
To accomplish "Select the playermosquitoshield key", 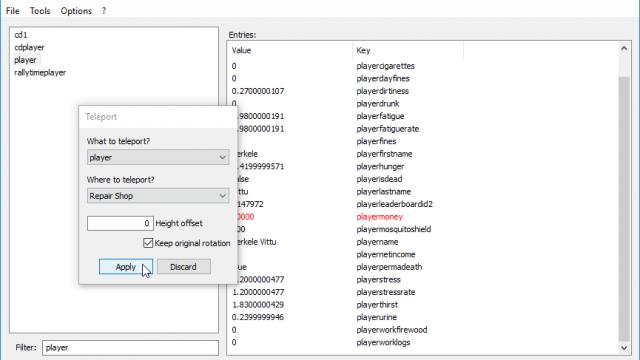I will [x=393, y=229].
